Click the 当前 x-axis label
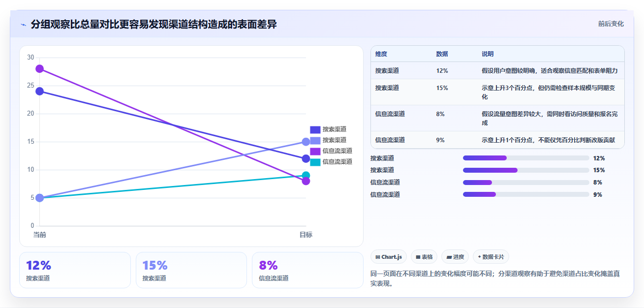The image size is (644, 308). pyautogui.click(x=39, y=235)
